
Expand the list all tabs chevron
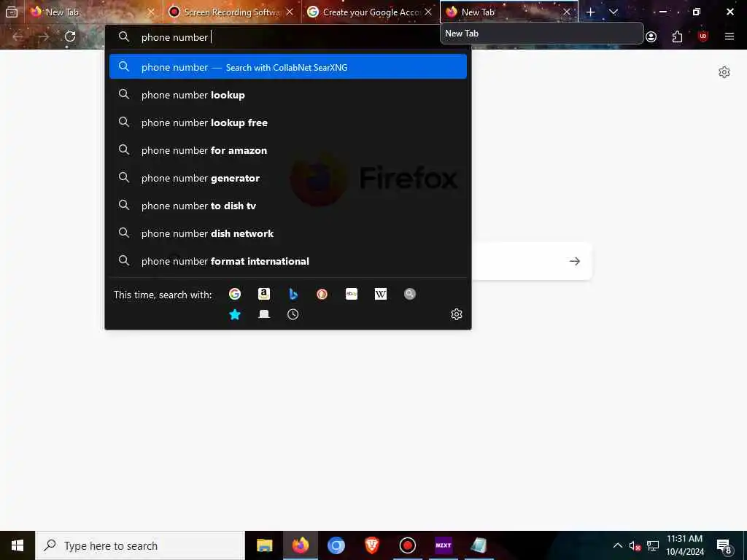(614, 12)
